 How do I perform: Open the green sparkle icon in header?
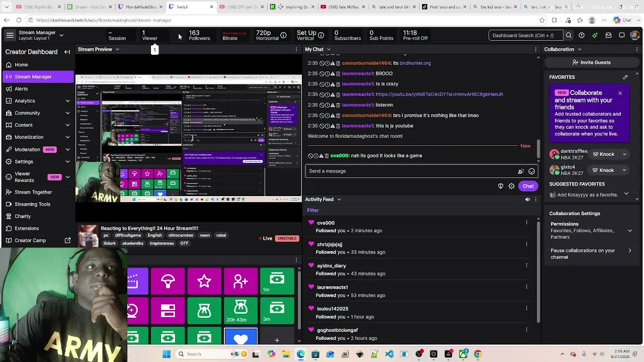(x=595, y=35)
